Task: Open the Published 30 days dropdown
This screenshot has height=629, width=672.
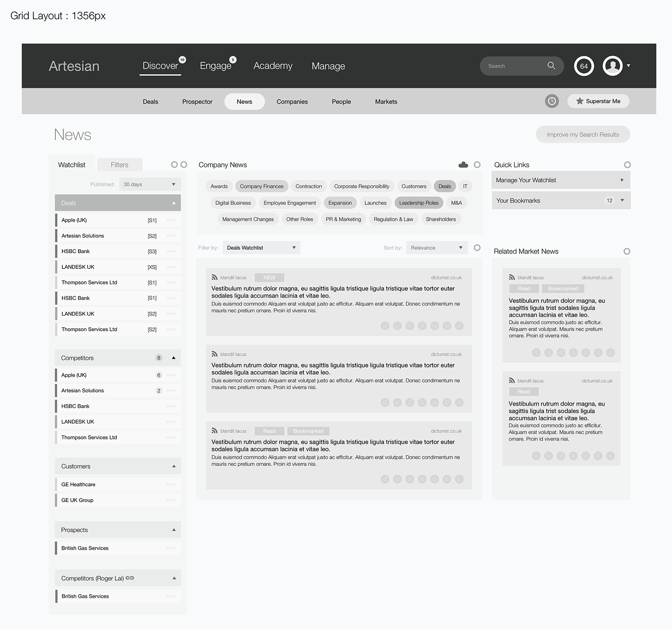Action: (x=149, y=184)
